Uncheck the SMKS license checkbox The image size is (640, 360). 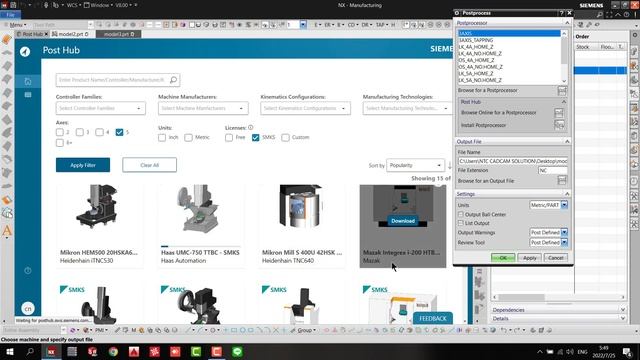pyautogui.click(x=256, y=138)
